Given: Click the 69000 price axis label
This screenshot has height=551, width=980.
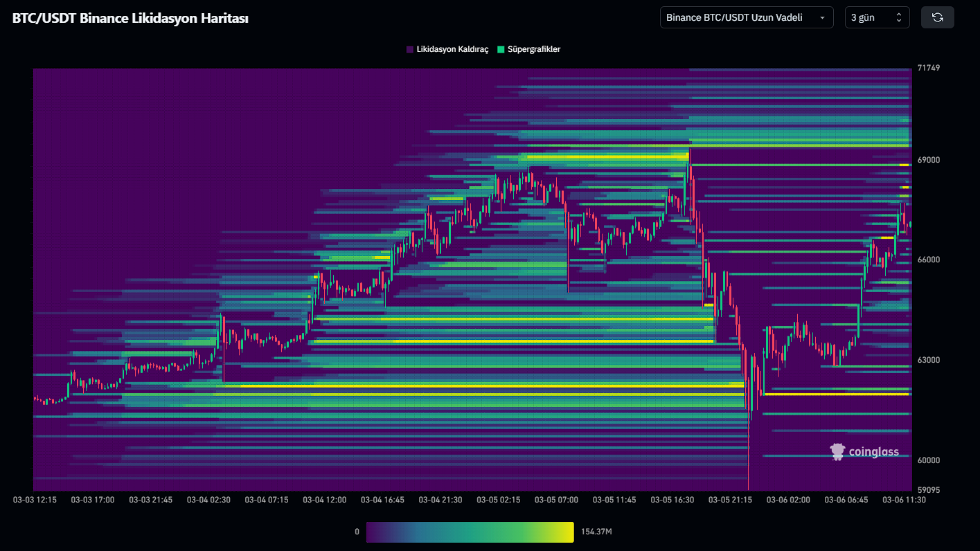Looking at the screenshot, I should point(928,160).
